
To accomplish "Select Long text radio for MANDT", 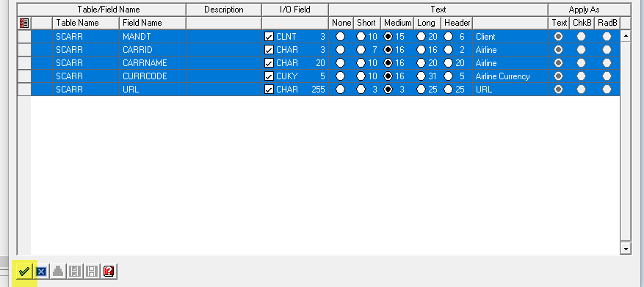I will coord(421,37).
